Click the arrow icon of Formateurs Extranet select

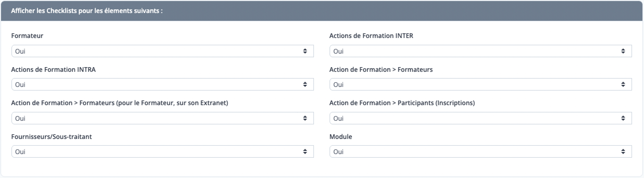(305, 118)
